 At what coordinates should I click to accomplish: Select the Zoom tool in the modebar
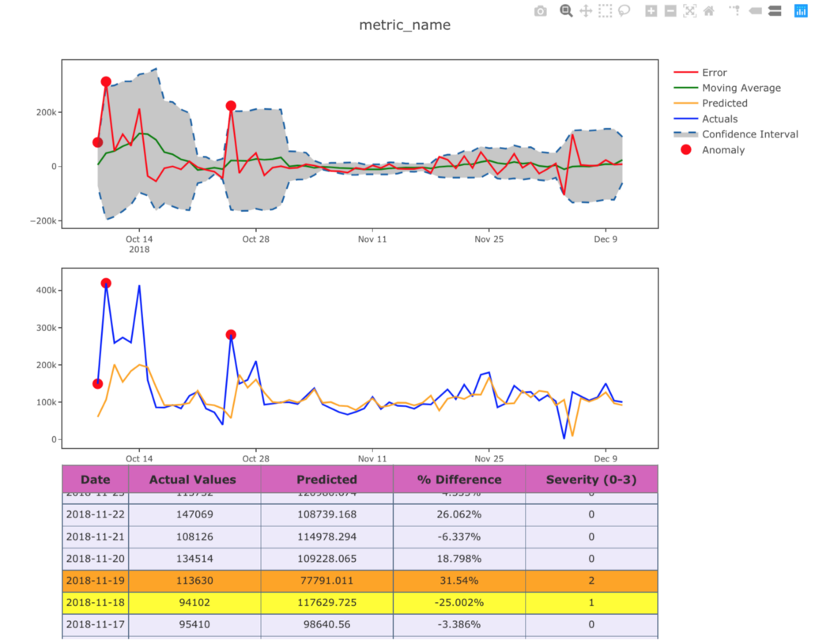564,10
